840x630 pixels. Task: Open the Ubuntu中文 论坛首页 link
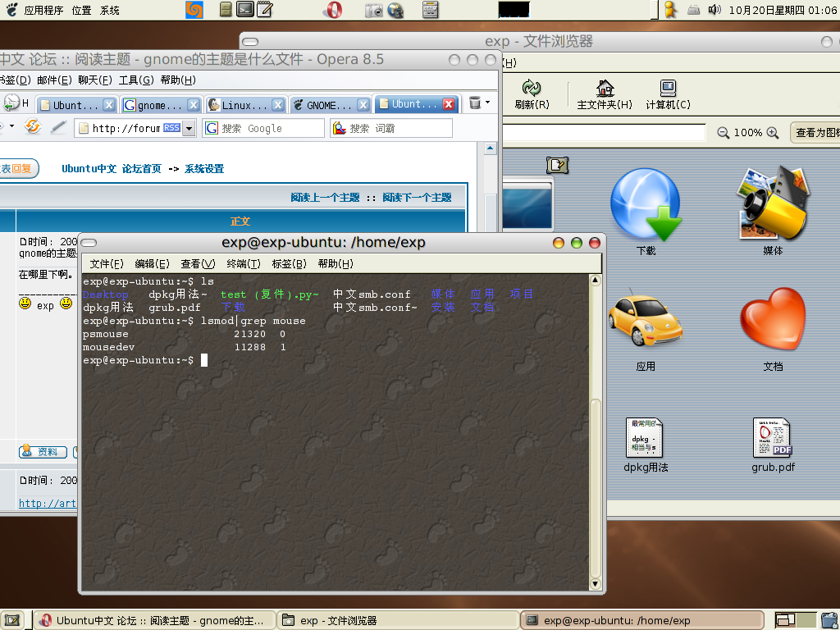112,169
